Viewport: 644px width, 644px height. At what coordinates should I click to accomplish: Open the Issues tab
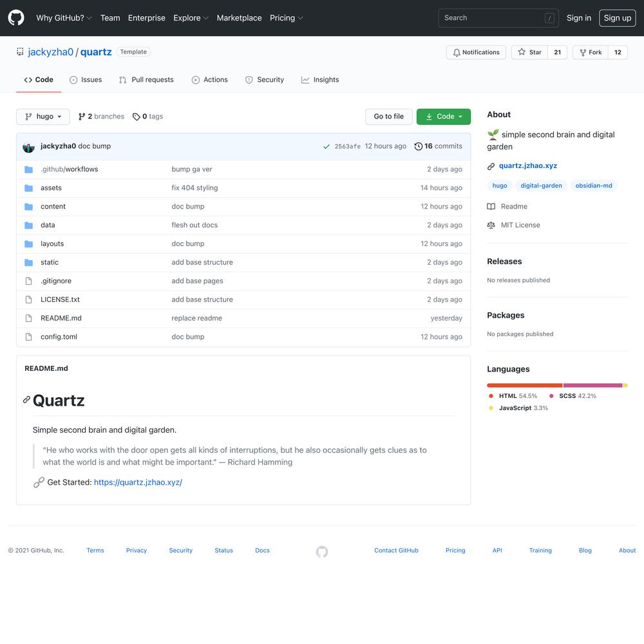[x=86, y=80]
